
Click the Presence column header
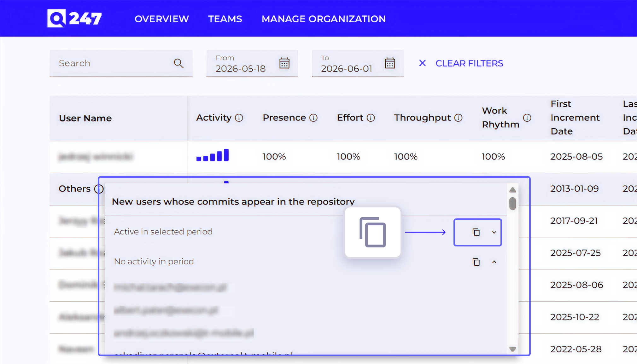(x=284, y=118)
